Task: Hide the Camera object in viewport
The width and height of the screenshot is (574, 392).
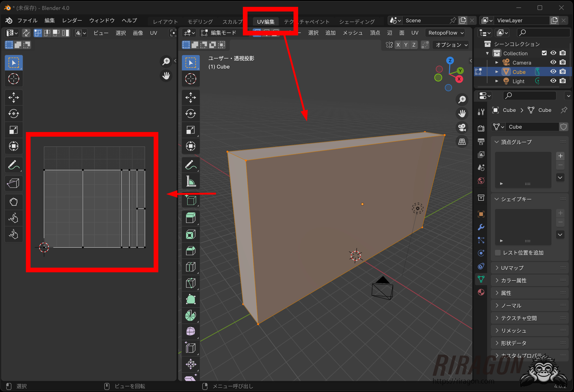Action: tap(553, 62)
